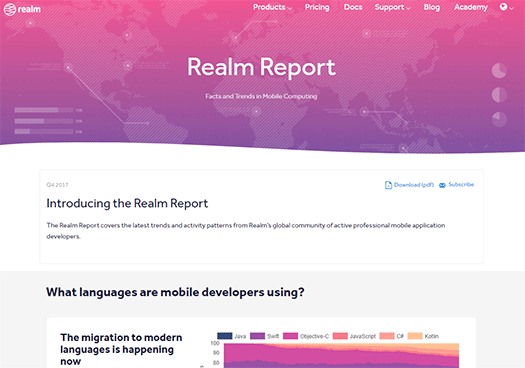Image resolution: width=525 pixels, height=368 pixels.
Task: Click the Download (pdf) link
Action: click(x=414, y=185)
